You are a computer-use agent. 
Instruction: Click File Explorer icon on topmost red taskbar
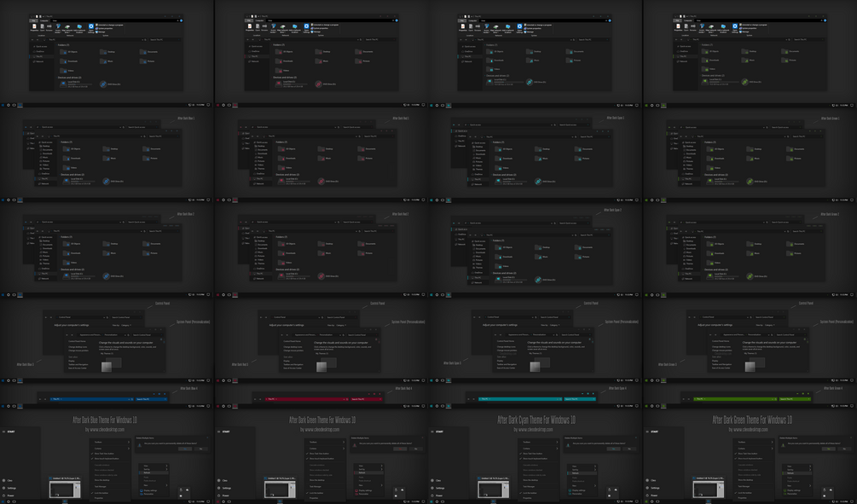pos(235,105)
